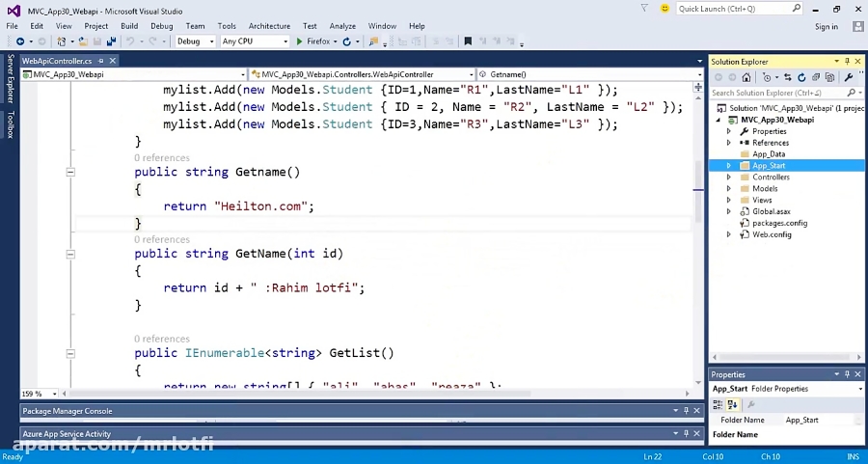
Task: Open the Toolbox side panel tab
Action: click(11, 125)
